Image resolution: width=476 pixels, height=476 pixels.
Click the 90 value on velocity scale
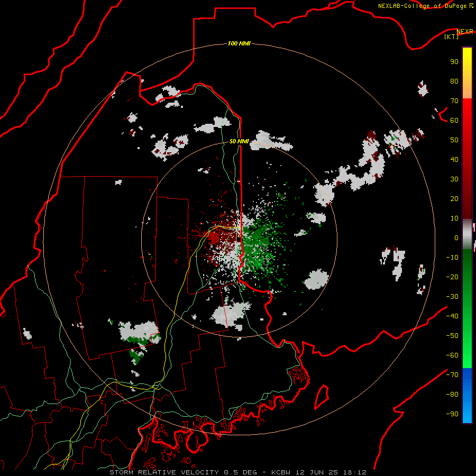454,62
